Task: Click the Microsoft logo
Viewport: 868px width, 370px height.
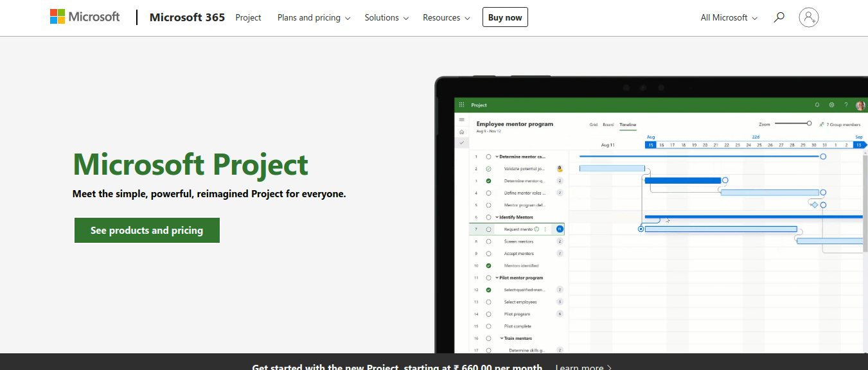Action: pyautogui.click(x=85, y=17)
